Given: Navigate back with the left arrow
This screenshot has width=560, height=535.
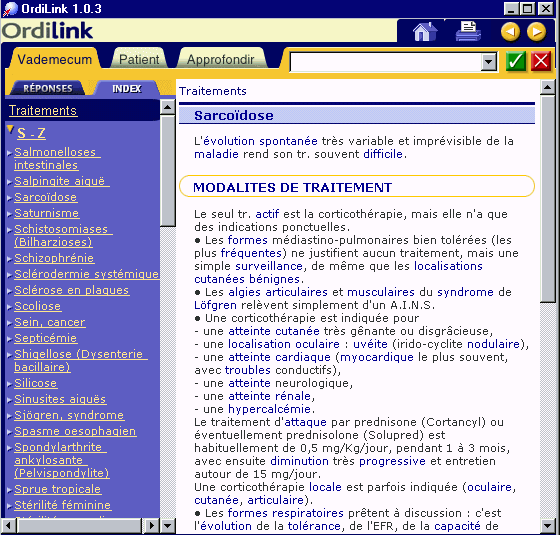Looking at the screenshot, I should 510,32.
